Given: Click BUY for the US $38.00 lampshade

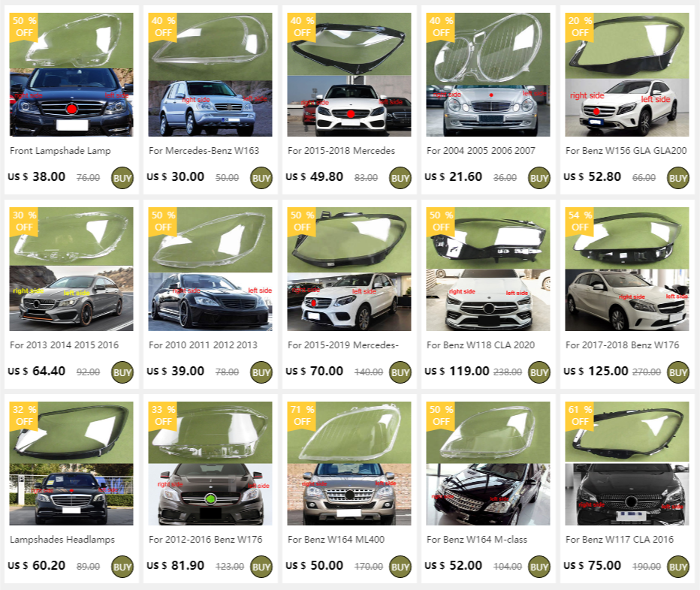Looking at the screenshot, I should click(x=122, y=178).
